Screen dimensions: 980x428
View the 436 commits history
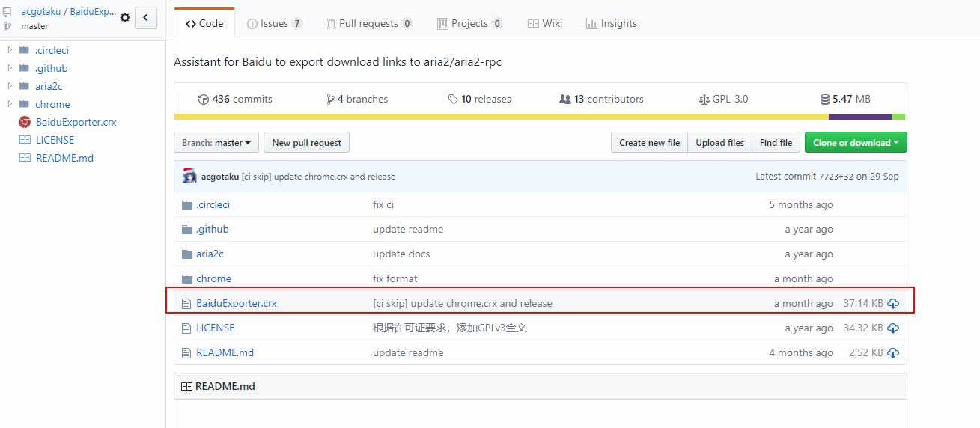pos(235,99)
